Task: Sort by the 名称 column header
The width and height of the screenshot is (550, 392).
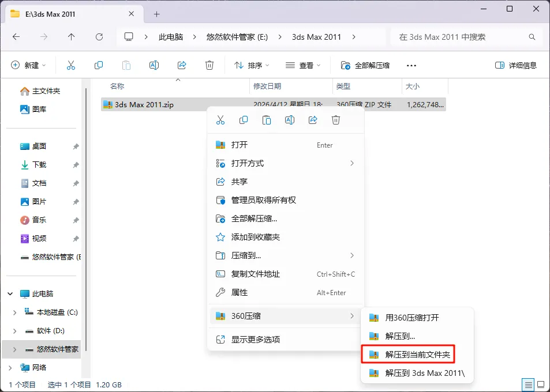Action: (x=175, y=86)
